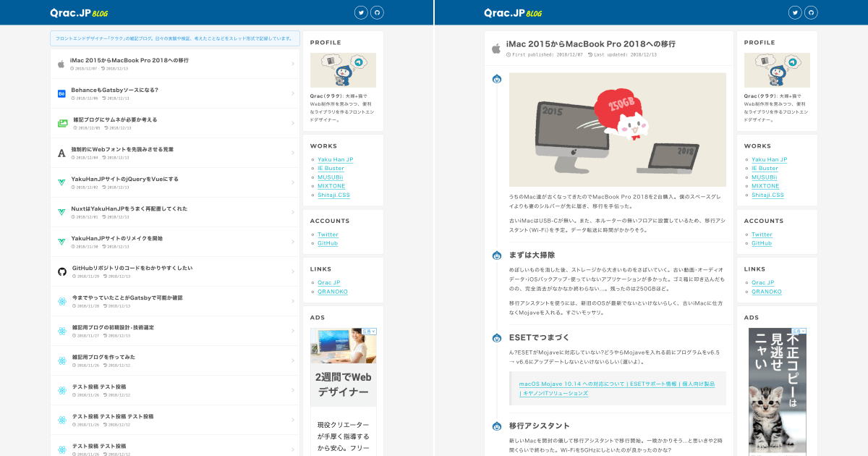Open the Nuxt post using the right chevron
Image resolution: width=868 pixels, height=456 pixels.
point(293,211)
